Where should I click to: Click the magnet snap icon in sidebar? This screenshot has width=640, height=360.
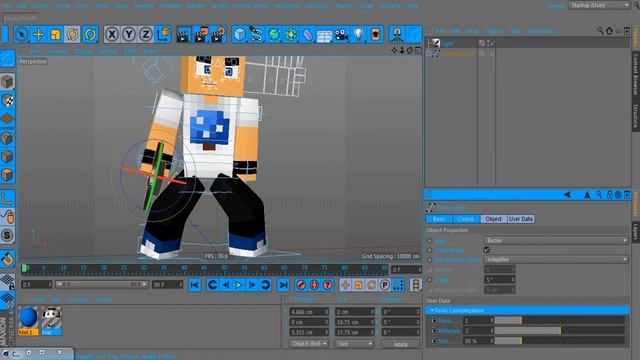pos(7,259)
